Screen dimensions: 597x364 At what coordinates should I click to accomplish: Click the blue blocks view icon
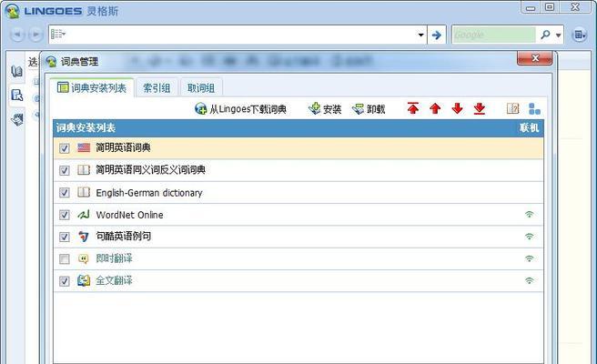[x=534, y=109]
